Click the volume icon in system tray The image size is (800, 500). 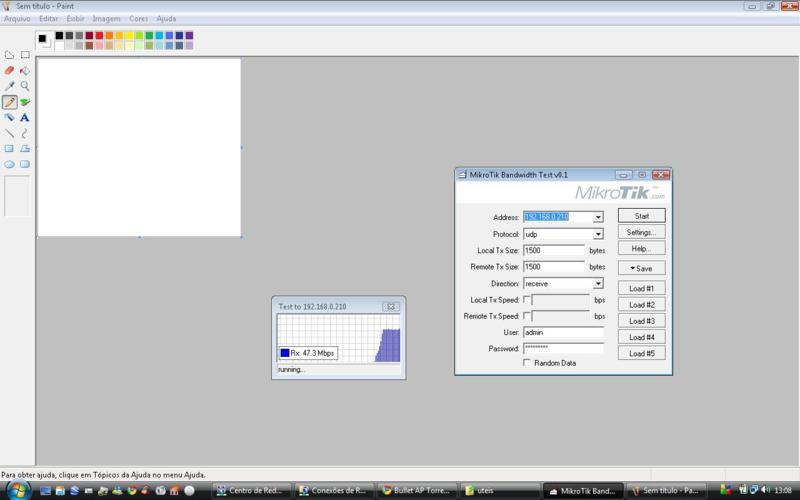pyautogui.click(x=765, y=490)
